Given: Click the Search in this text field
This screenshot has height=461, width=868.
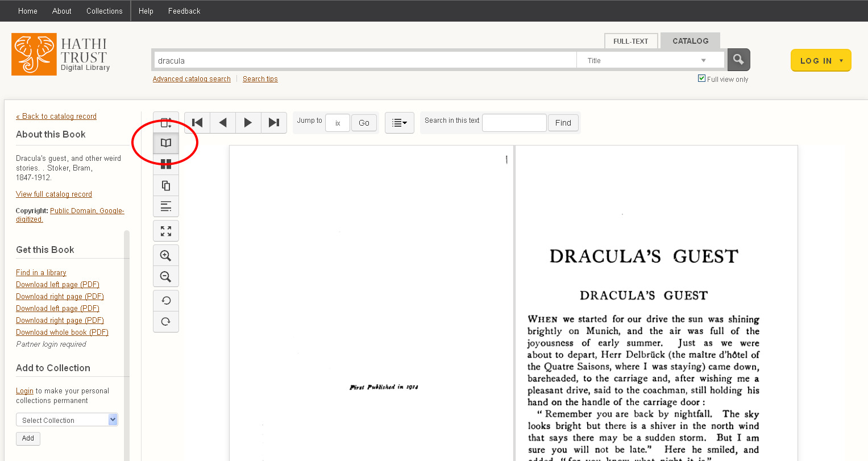Looking at the screenshot, I should (x=514, y=123).
